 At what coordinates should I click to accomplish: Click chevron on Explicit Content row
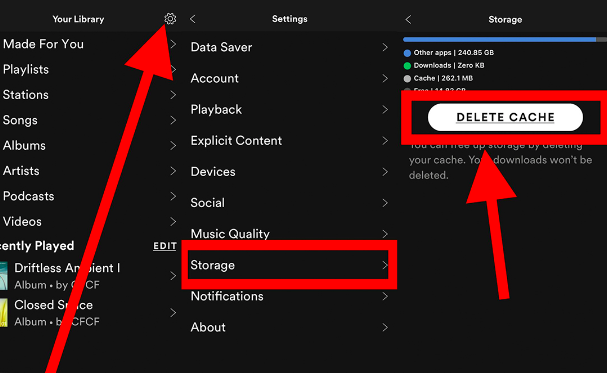pos(385,140)
